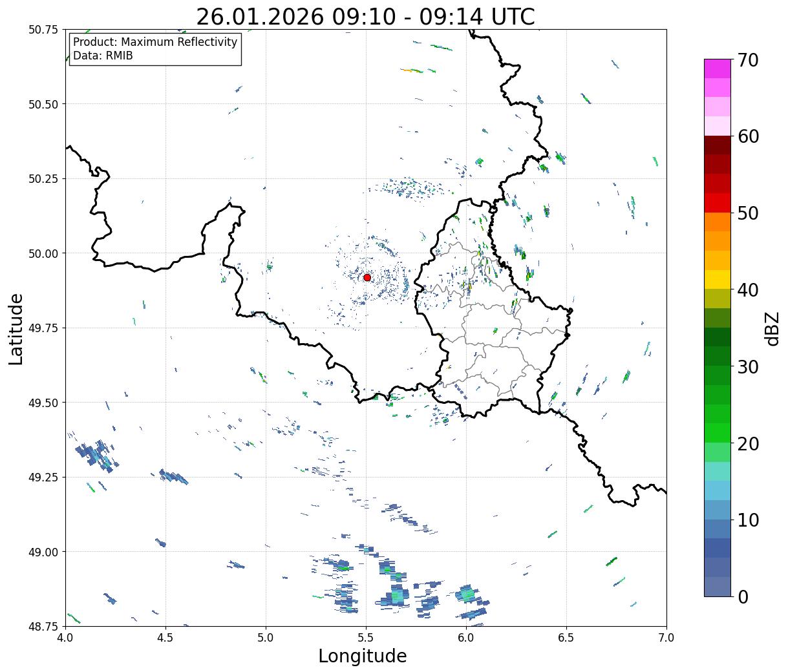Image resolution: width=788 pixels, height=672 pixels.
Task: Click colorbar tick label 30
Action: [x=747, y=366]
